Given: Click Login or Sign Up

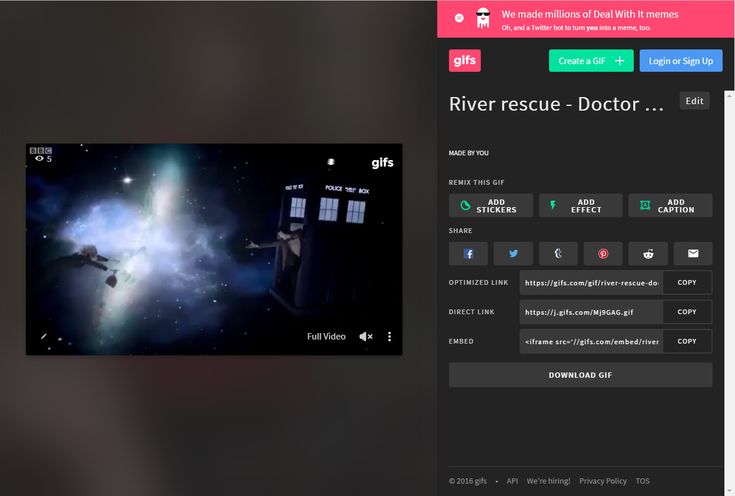Looking at the screenshot, I should [x=681, y=60].
